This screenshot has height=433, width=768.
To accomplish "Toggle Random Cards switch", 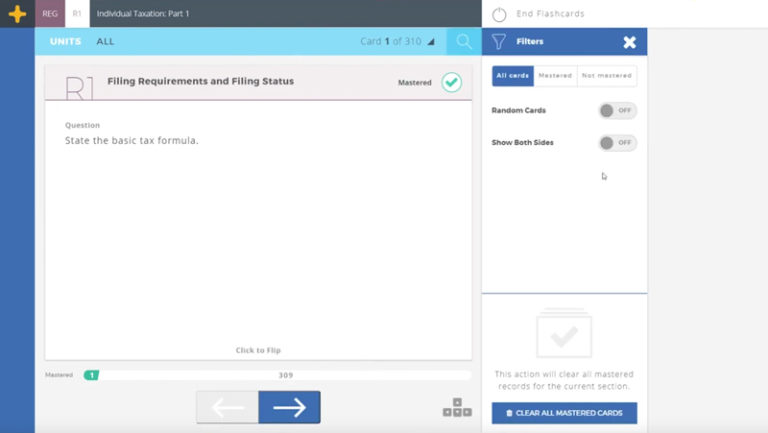I will (x=617, y=111).
